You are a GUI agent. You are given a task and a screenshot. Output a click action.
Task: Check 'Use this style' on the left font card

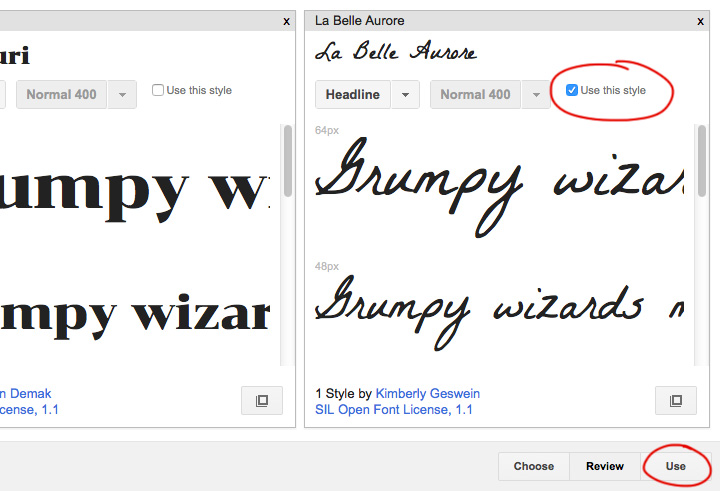158,90
